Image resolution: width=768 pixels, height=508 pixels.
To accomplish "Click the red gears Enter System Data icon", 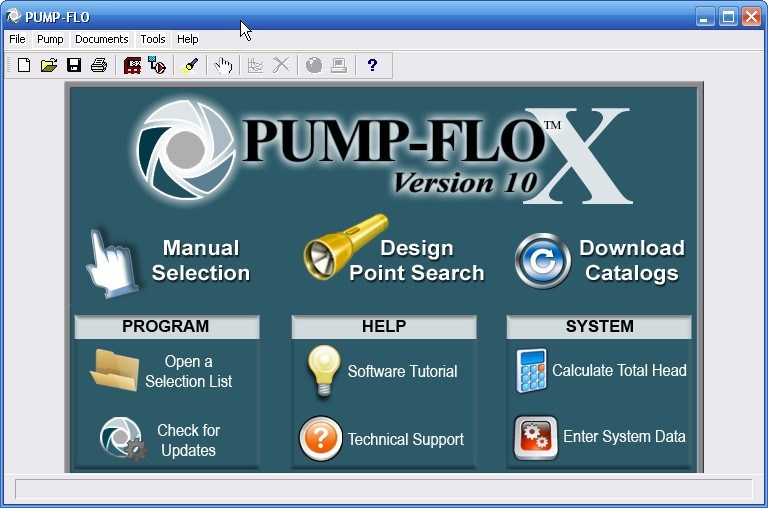I will tap(536, 438).
